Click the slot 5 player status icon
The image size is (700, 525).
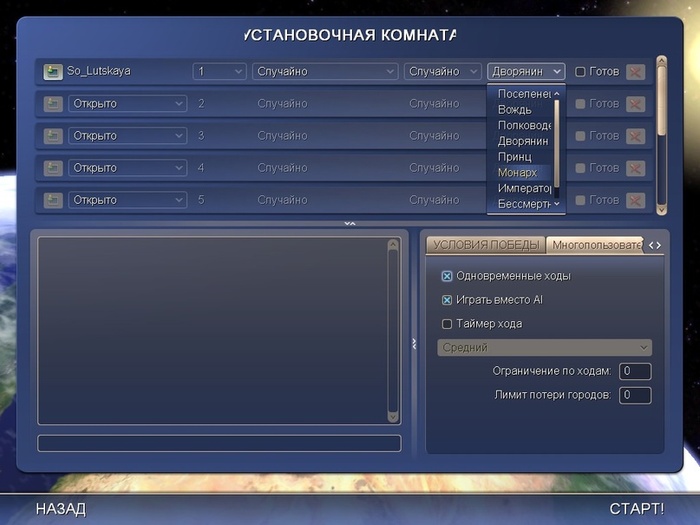(53, 200)
